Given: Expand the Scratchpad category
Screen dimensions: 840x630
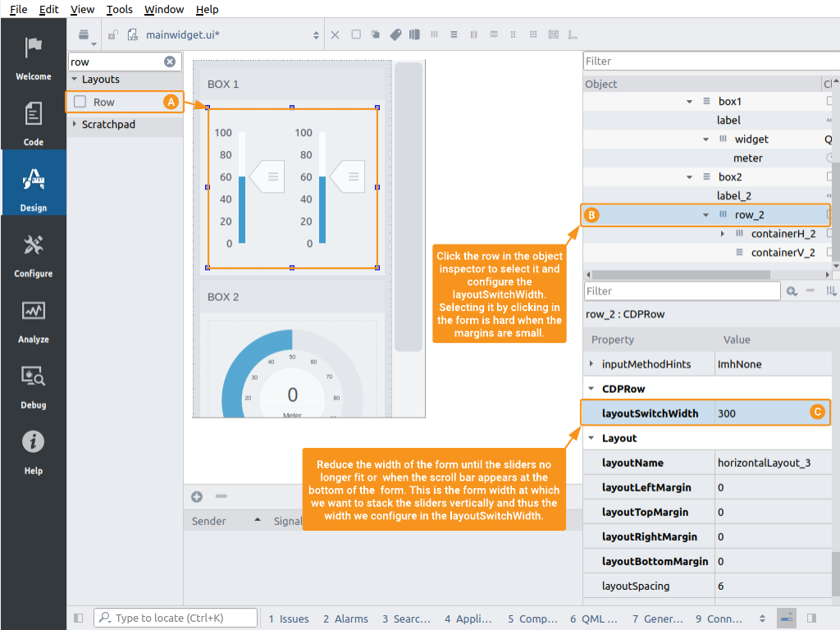Looking at the screenshot, I should click(75, 125).
